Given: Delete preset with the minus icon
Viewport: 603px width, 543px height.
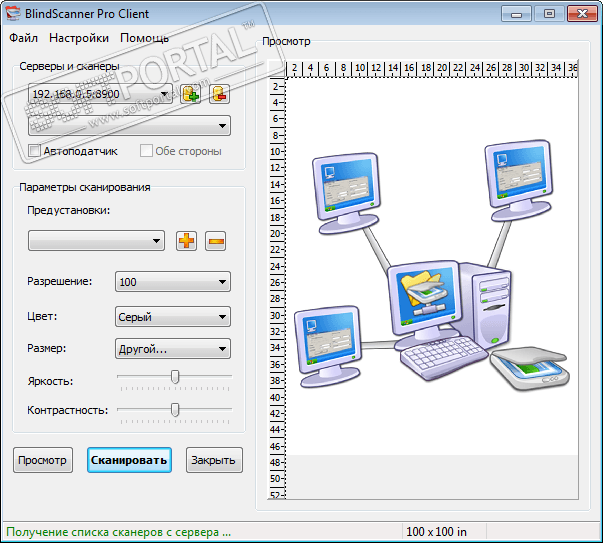Looking at the screenshot, I should pos(215,241).
